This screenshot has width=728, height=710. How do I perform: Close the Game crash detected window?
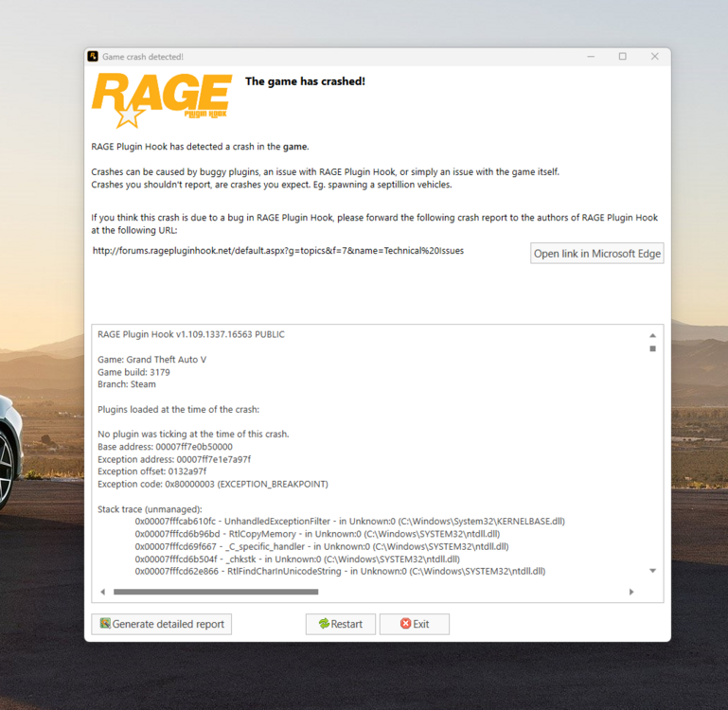coord(655,57)
